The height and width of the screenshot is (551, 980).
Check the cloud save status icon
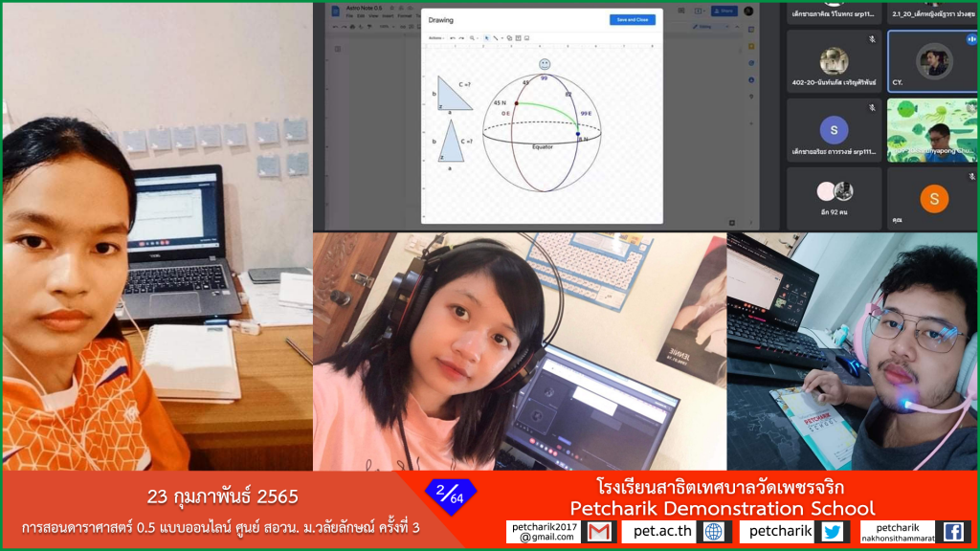tap(410, 8)
